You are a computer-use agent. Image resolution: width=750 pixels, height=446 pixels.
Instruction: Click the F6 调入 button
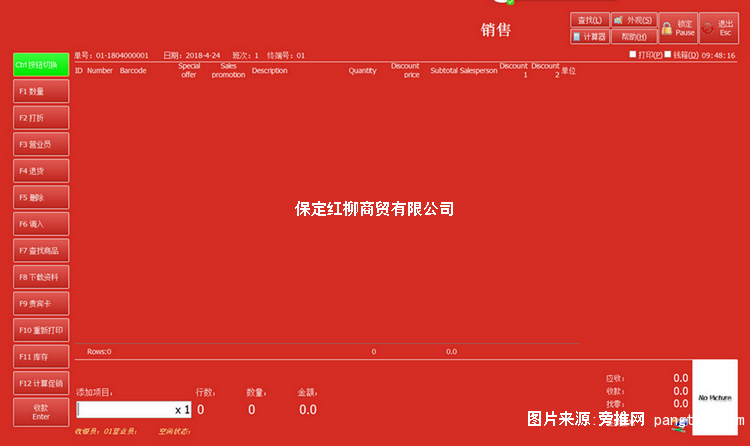pos(41,224)
